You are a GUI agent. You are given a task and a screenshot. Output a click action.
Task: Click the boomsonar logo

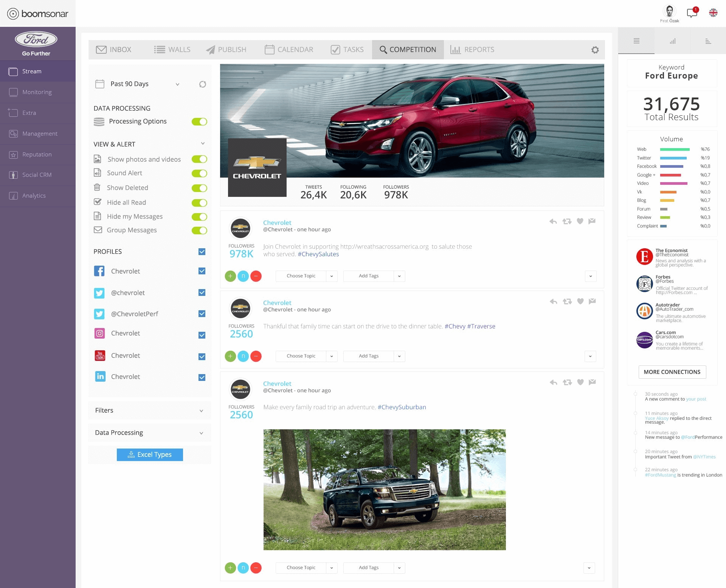pyautogui.click(x=38, y=14)
